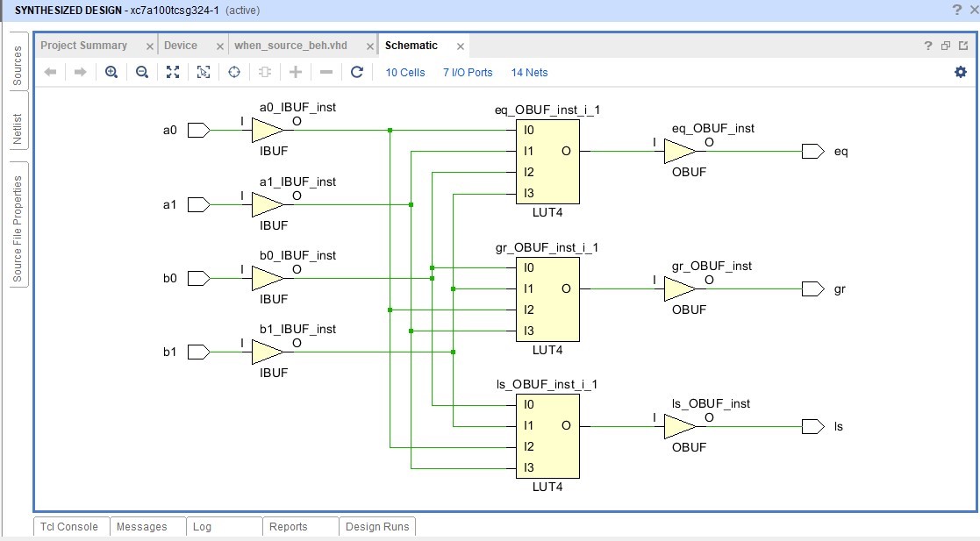Select the Zoom In tool

pyautogui.click(x=111, y=72)
